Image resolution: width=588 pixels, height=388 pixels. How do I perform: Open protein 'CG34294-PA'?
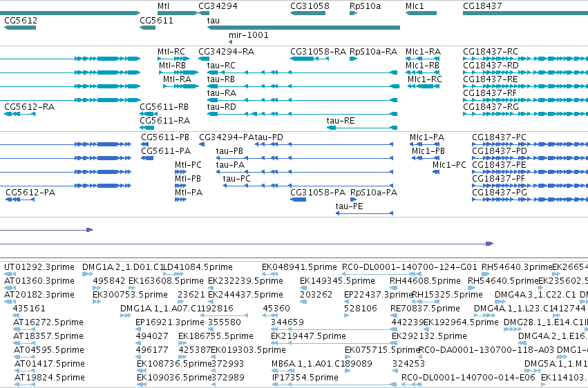pos(227,137)
